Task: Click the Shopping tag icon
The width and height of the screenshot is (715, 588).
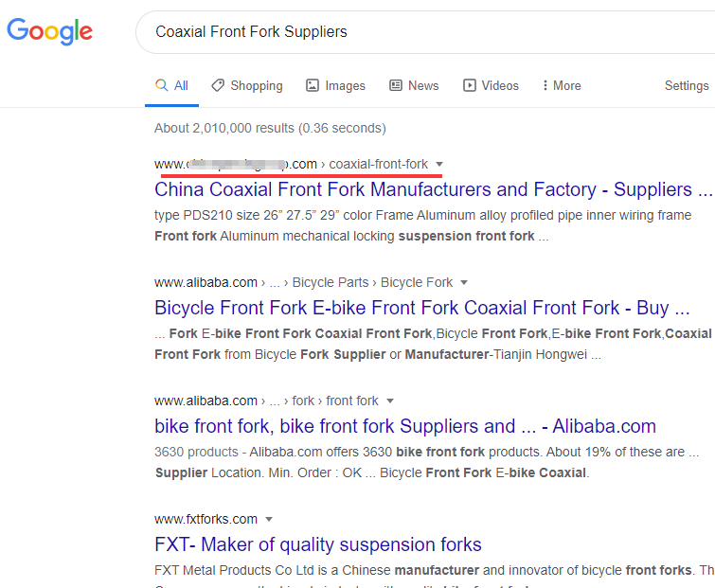Action: (218, 85)
